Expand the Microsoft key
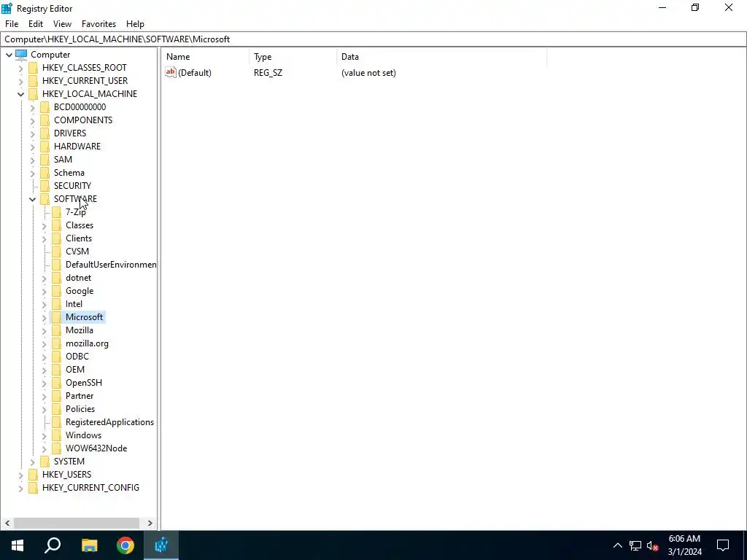This screenshot has width=747, height=560. pos(44,317)
